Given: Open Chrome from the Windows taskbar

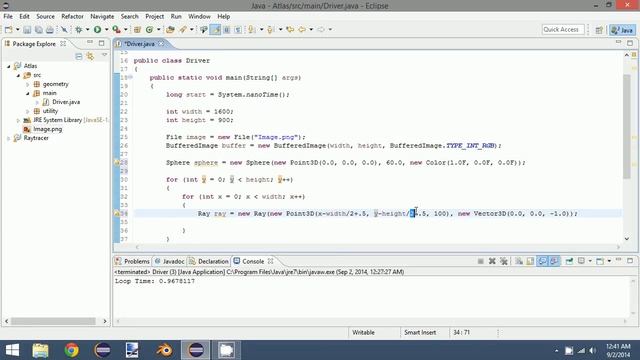Looking at the screenshot, I should (71, 350).
